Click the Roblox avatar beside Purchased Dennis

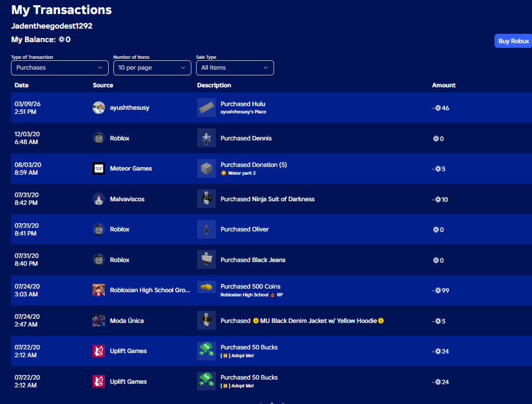[99, 138]
